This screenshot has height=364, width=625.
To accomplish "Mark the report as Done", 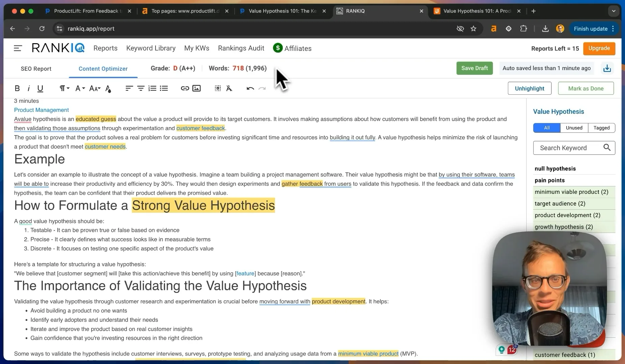I will [x=586, y=88].
